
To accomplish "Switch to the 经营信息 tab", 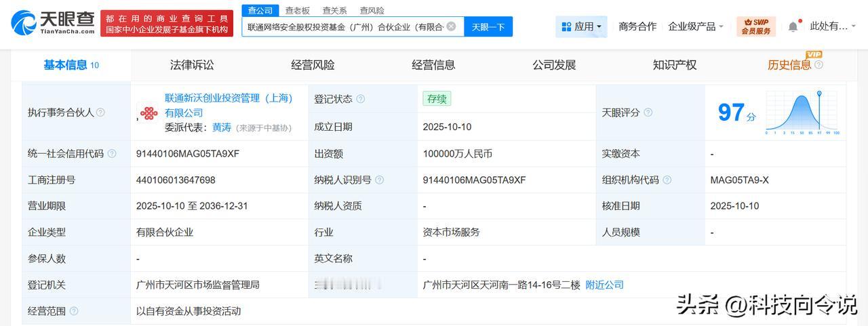I will tap(433, 65).
